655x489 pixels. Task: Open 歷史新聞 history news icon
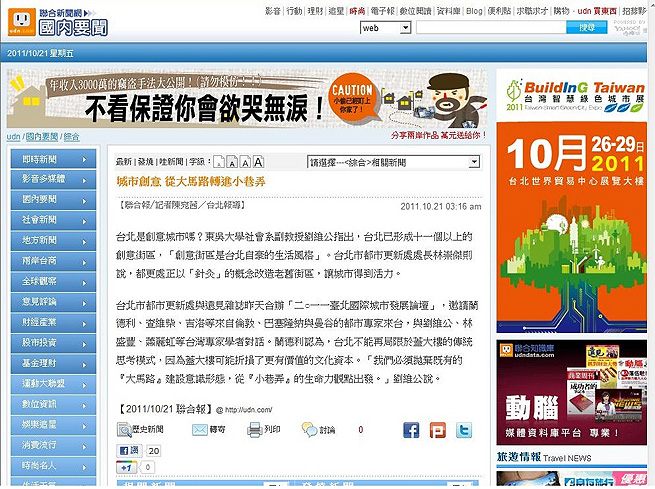tap(125, 430)
